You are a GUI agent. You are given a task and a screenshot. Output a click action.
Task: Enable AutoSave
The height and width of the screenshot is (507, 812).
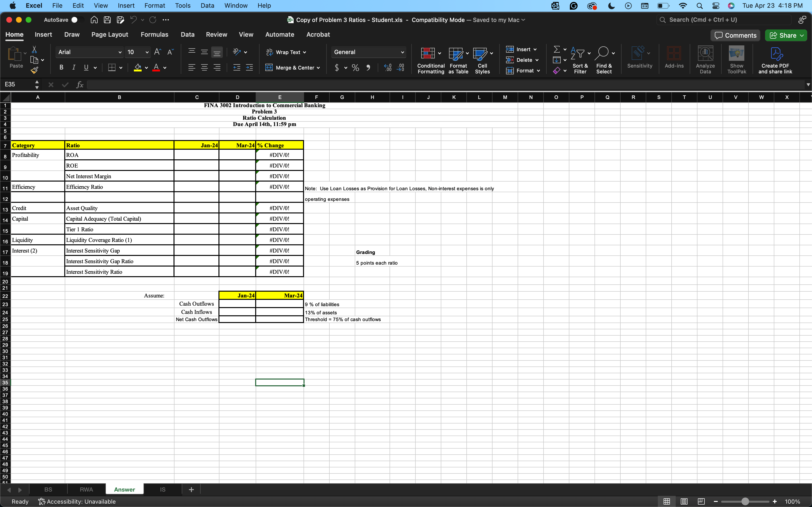(x=78, y=20)
